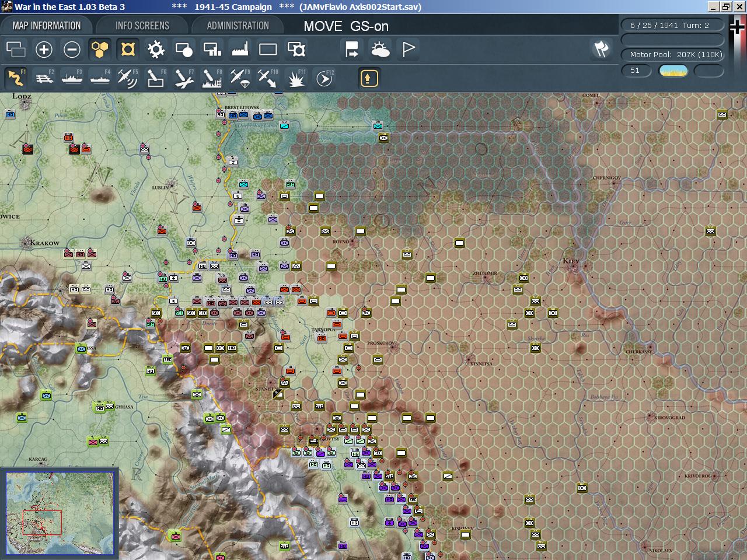
Task: Select the F1 move mode icon
Action: pyautogui.click(x=16, y=78)
